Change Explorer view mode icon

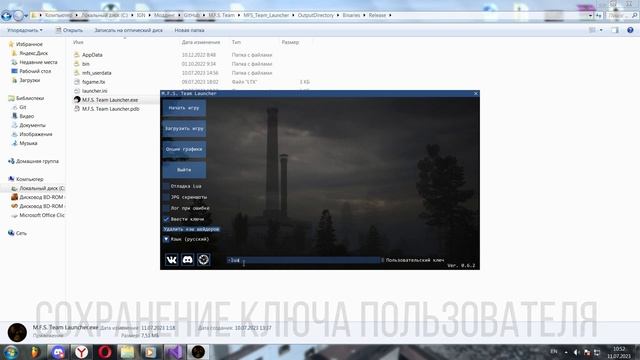coord(592,30)
